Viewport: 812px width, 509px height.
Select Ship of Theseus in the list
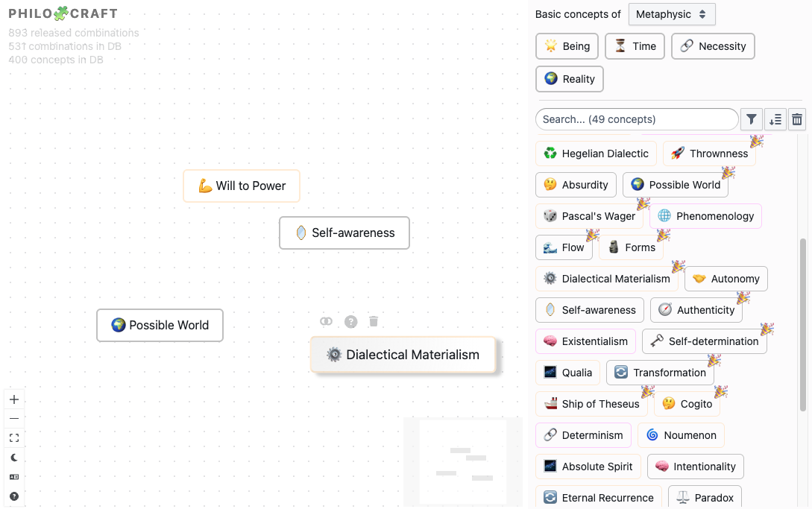[592, 405]
